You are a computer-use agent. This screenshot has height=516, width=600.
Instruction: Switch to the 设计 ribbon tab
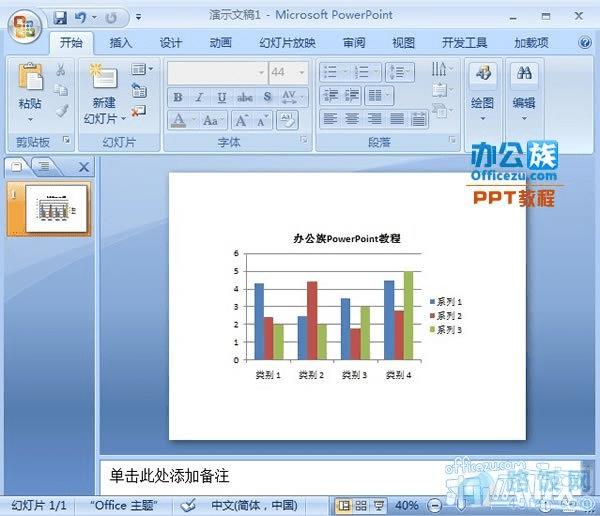click(x=170, y=42)
